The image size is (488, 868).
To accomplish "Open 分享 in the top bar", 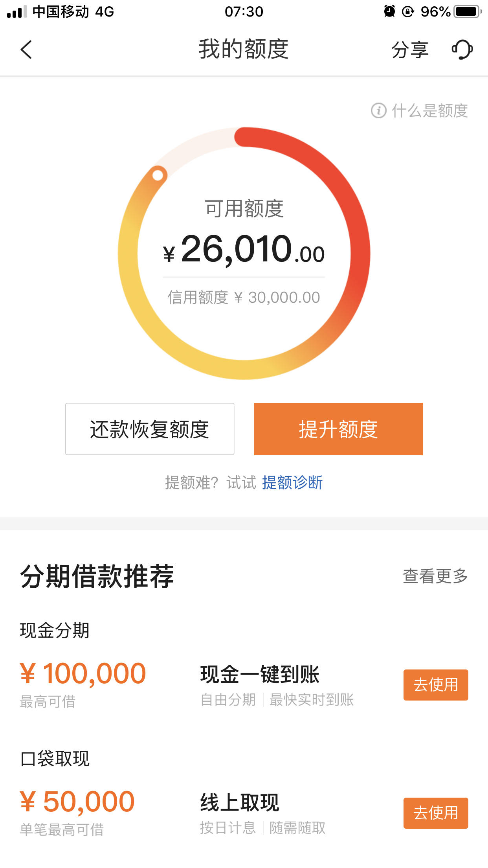I will pos(410,50).
